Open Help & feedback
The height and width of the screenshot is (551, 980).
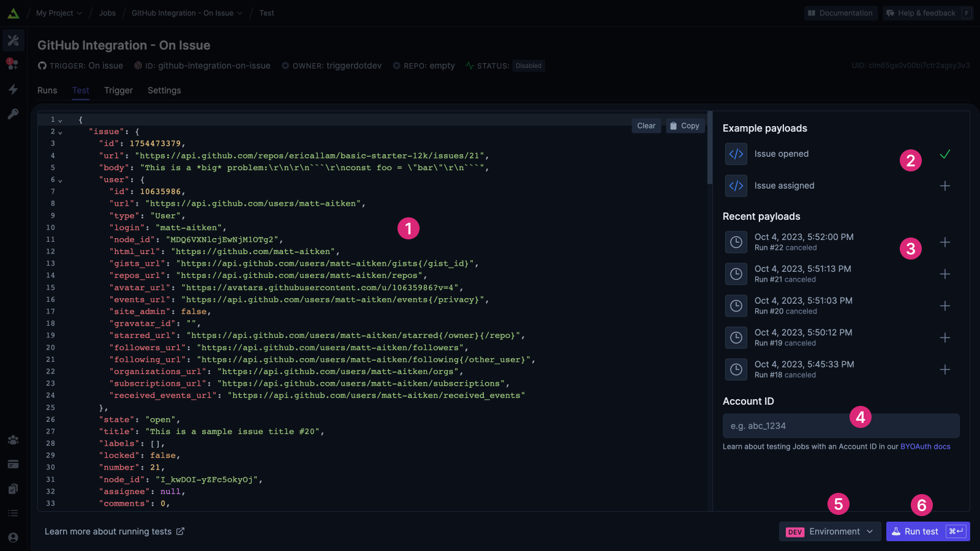coord(928,13)
